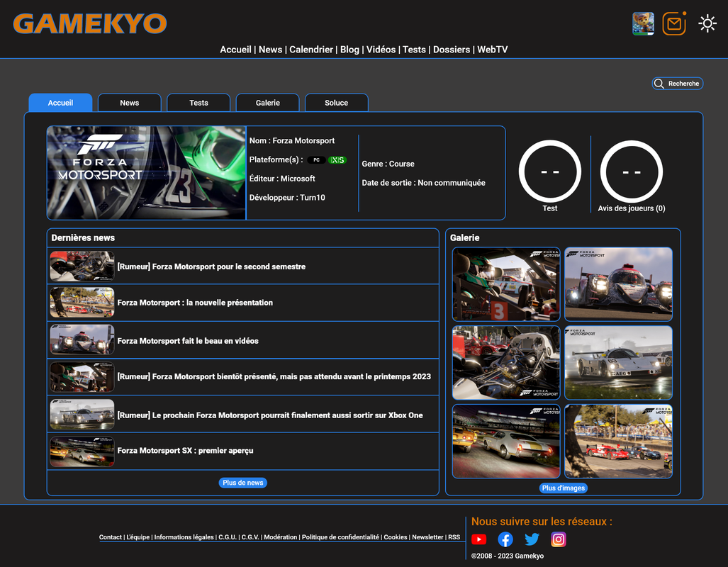Screen dimensions: 728x567
Task: Open the YouTube social icon
Action: [x=478, y=539]
